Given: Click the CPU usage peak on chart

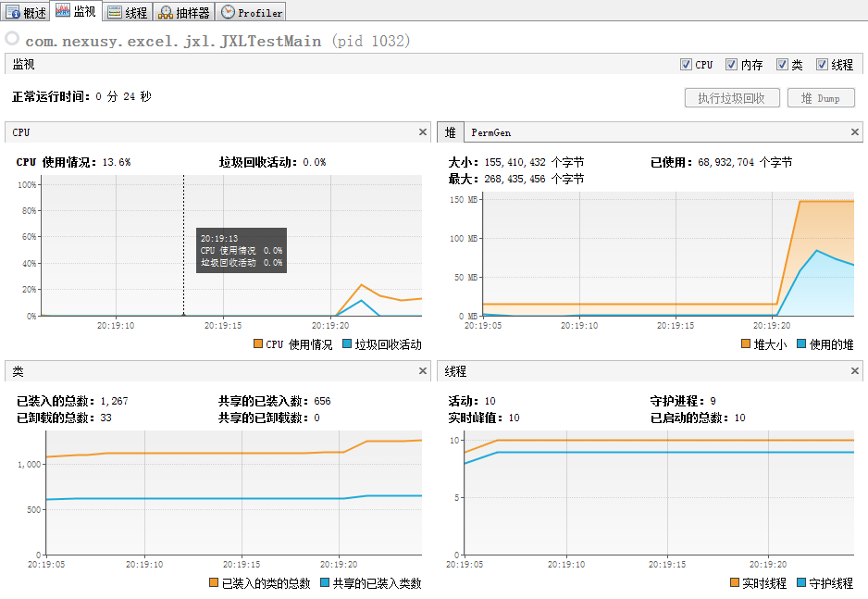Looking at the screenshot, I should point(362,284).
